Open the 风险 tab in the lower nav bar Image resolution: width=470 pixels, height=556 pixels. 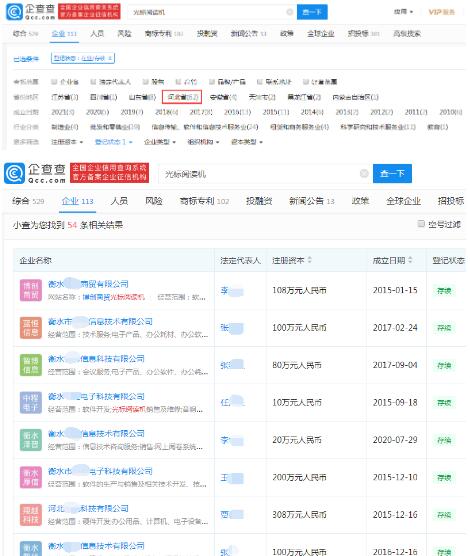(154, 201)
